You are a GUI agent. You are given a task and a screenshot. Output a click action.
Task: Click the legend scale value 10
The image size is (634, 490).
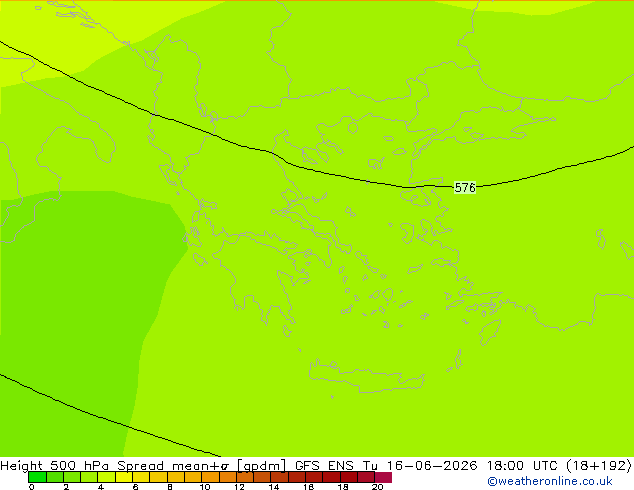coord(205,487)
